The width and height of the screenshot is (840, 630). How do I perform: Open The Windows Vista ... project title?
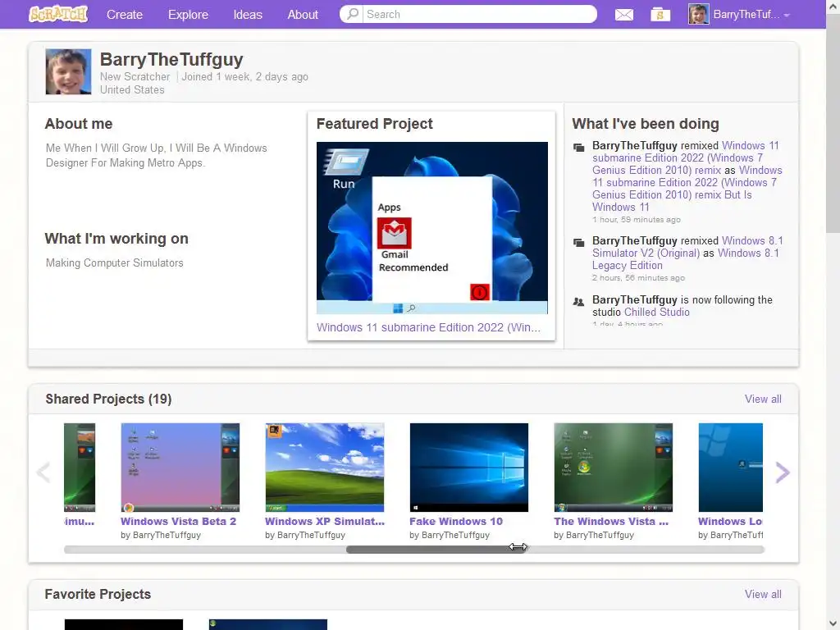(611, 521)
